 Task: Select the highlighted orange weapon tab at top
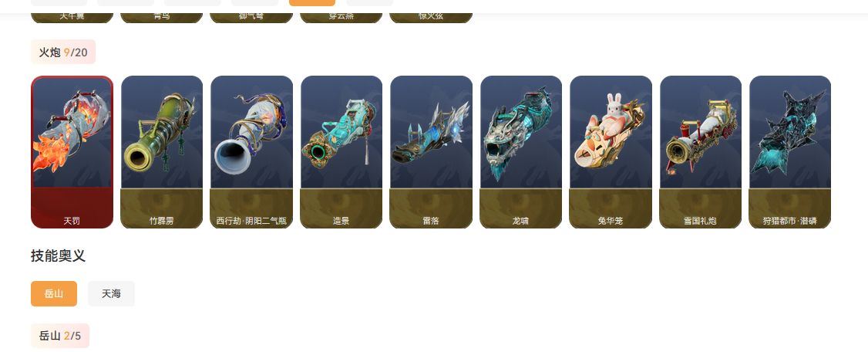[312, 3]
